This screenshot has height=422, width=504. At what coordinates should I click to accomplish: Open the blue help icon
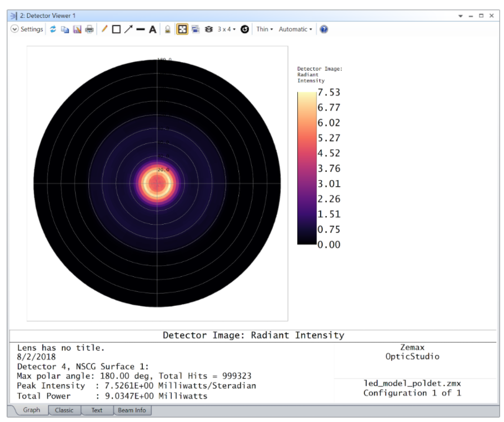(324, 29)
